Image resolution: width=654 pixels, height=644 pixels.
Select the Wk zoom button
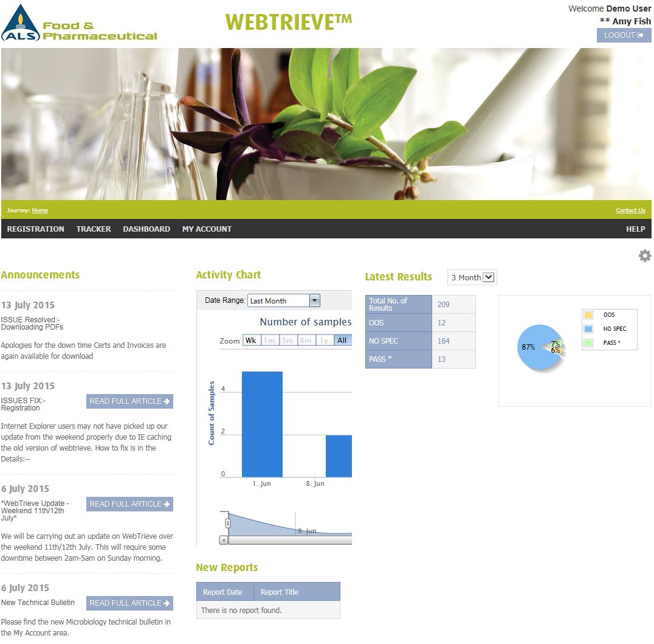coord(252,341)
